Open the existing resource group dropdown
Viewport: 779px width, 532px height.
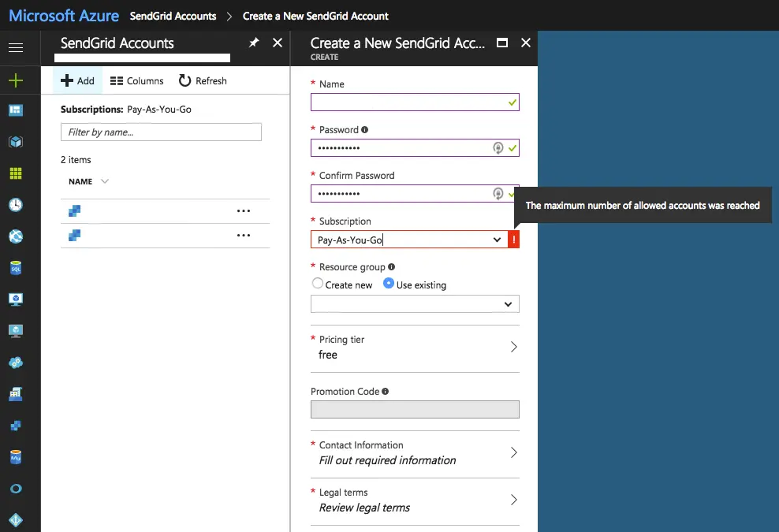tap(415, 304)
